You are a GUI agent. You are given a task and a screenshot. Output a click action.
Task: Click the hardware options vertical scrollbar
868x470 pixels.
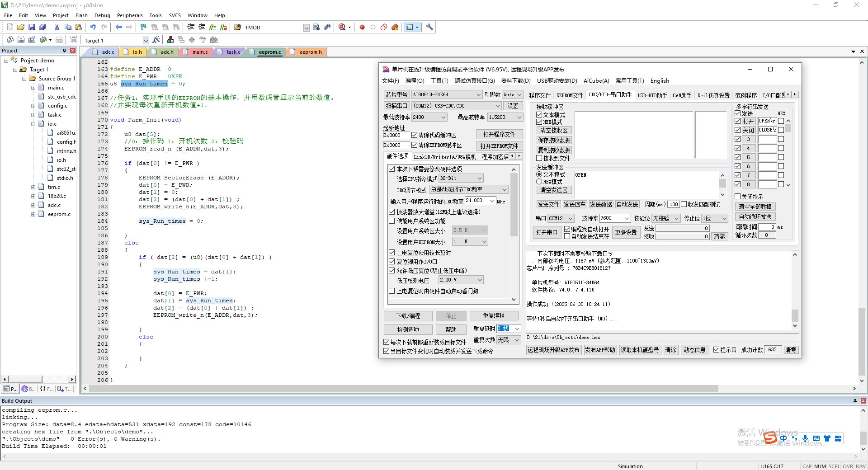pyautogui.click(x=514, y=234)
